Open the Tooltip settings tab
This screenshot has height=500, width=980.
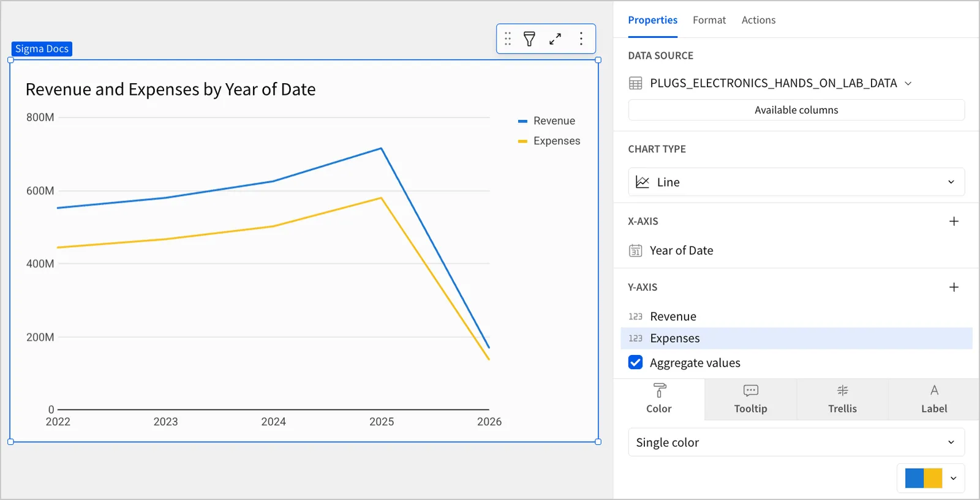tap(751, 400)
